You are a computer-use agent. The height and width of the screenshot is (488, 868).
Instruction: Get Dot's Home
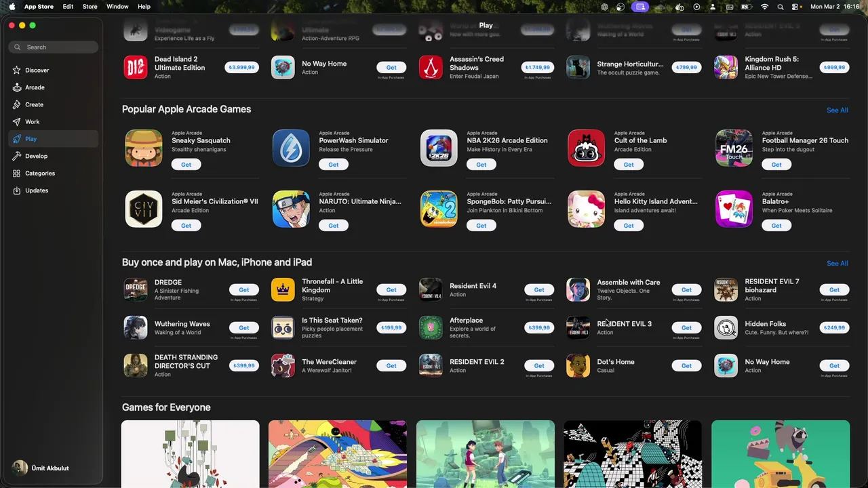coord(686,365)
